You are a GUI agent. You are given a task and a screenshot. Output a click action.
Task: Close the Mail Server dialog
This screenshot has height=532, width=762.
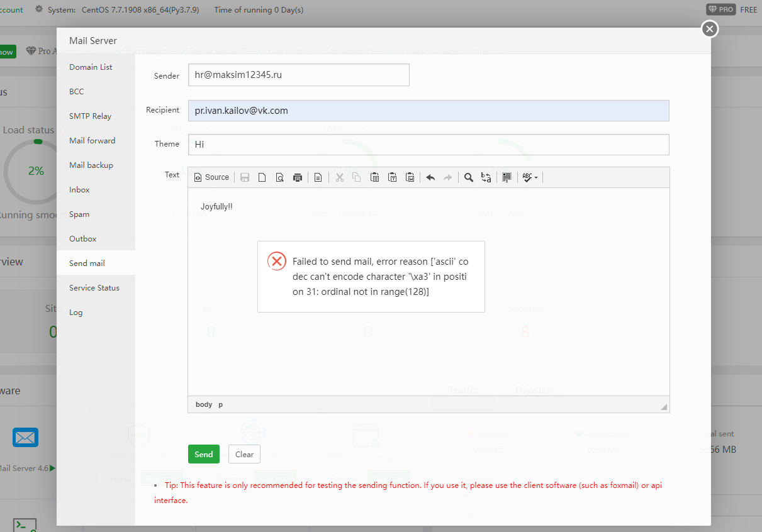710,29
